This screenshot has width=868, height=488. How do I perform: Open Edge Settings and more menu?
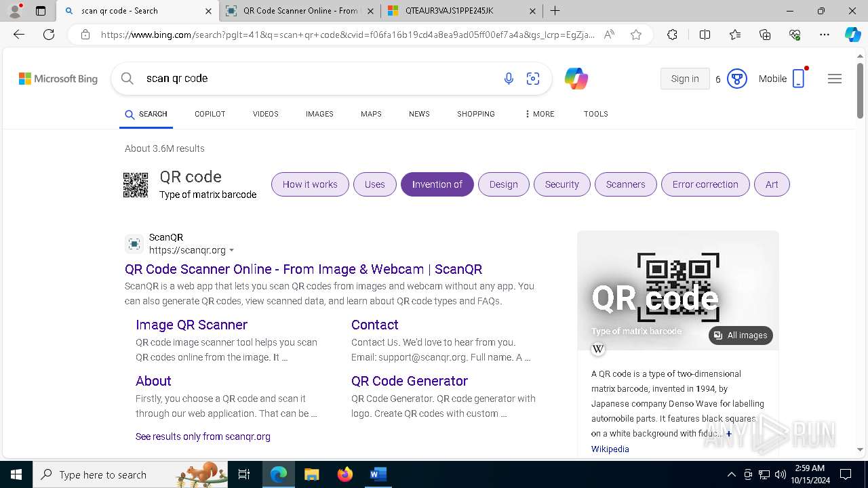825,35
